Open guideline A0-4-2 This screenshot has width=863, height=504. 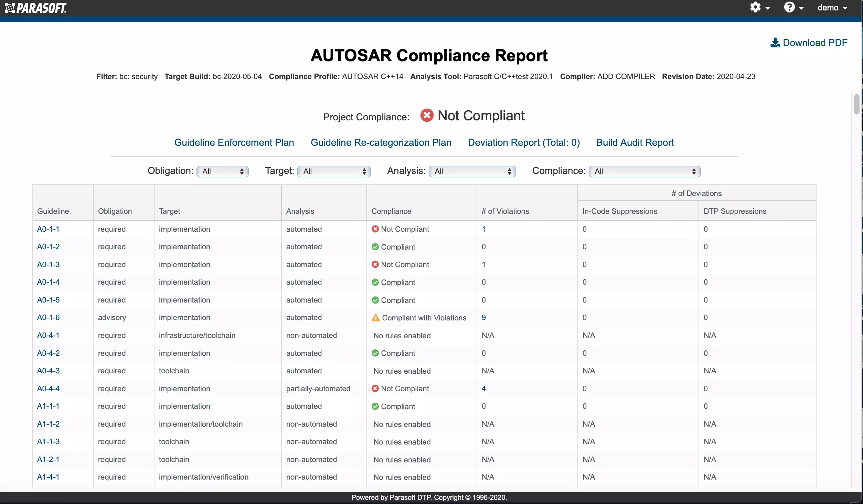[x=48, y=353]
